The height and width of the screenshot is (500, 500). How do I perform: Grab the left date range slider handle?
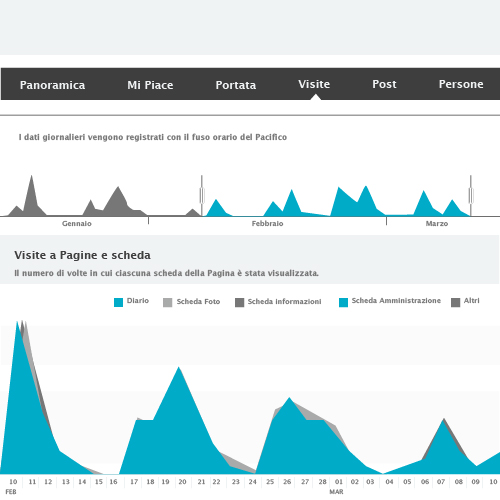[202, 195]
